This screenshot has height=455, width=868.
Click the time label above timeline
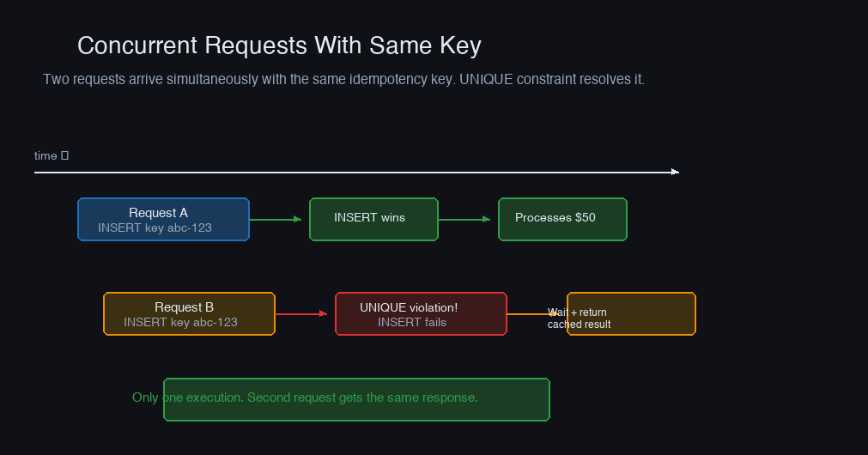pyautogui.click(x=46, y=155)
